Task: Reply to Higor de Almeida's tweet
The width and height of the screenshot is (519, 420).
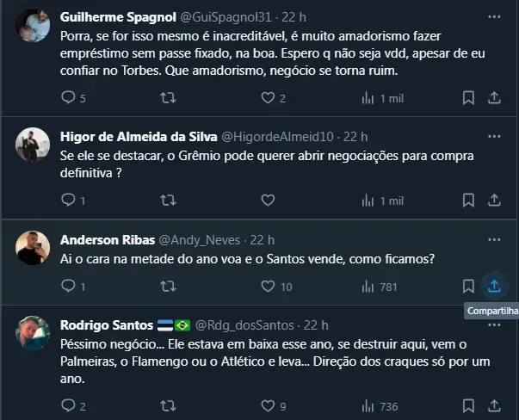Action: click(69, 200)
